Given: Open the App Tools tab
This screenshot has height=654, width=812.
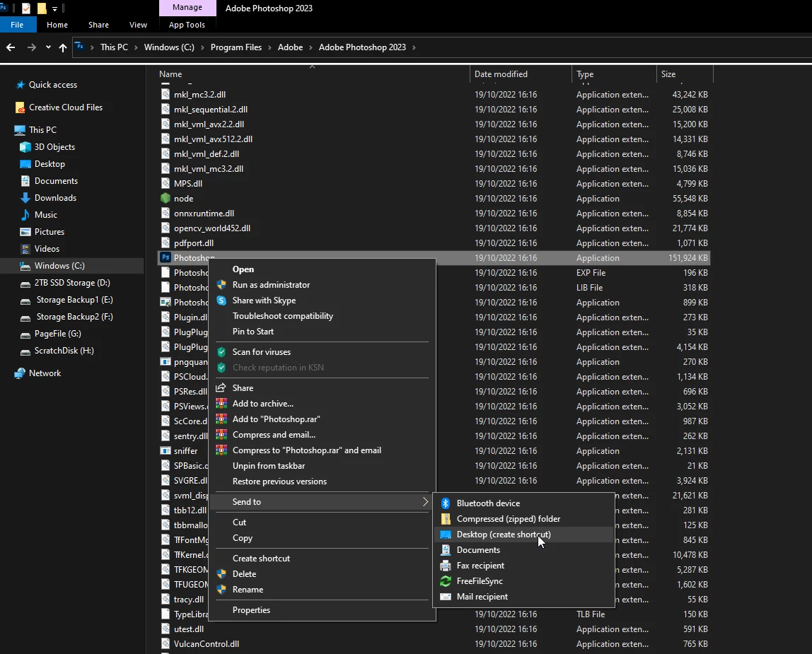Looking at the screenshot, I should 187,25.
